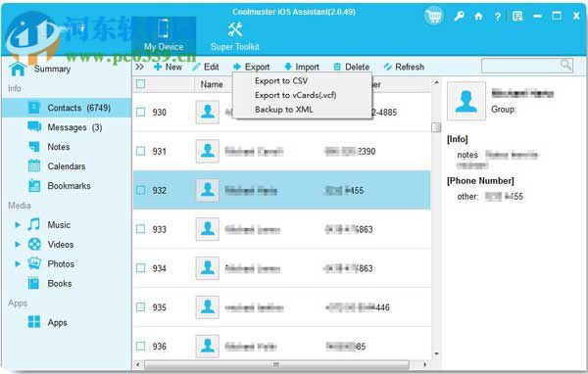Check the box for contact 931
Screen dimensions: 588x374
140,151
